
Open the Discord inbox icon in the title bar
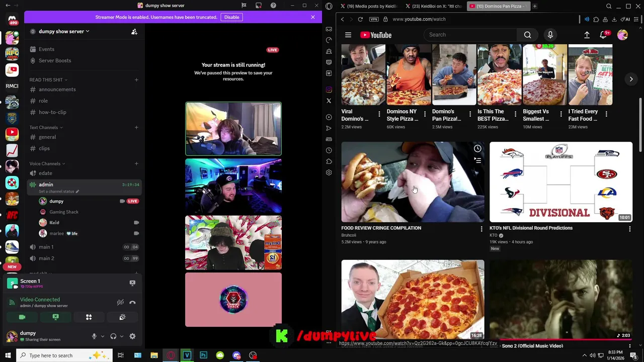(258, 6)
